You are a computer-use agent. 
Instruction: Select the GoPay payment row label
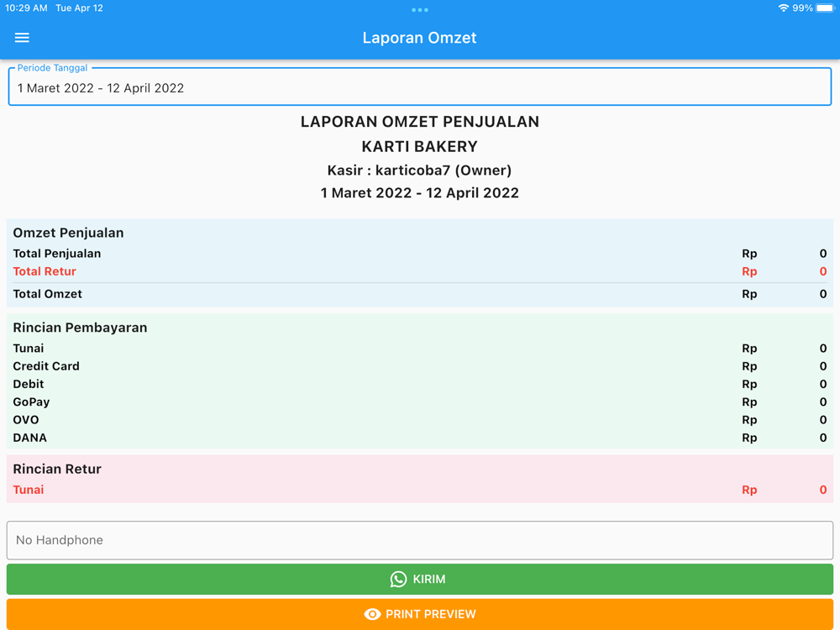point(31,402)
